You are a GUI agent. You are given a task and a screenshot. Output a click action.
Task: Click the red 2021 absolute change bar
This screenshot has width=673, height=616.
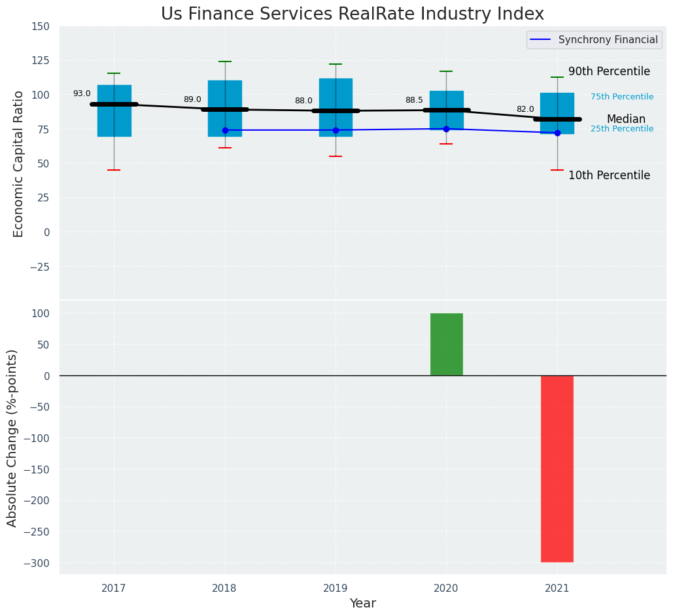pos(557,468)
